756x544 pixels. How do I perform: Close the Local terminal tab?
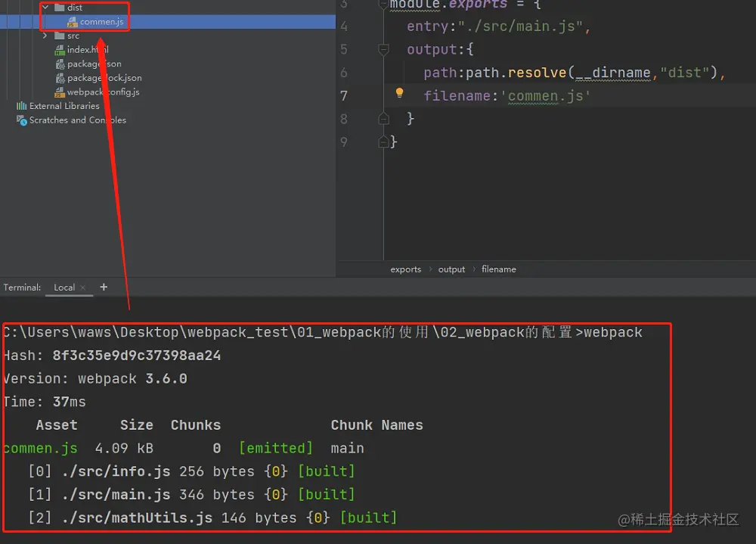[x=83, y=288]
